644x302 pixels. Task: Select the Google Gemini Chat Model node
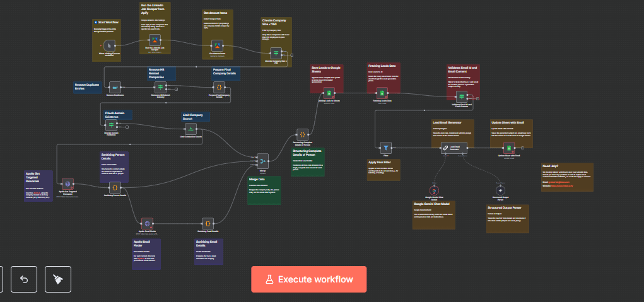click(x=434, y=190)
